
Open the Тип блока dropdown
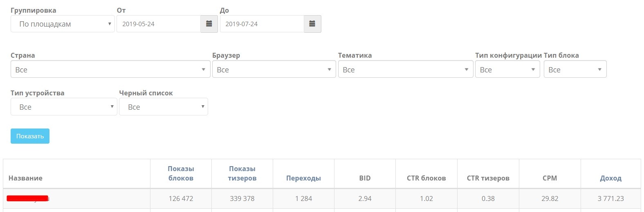pos(575,69)
